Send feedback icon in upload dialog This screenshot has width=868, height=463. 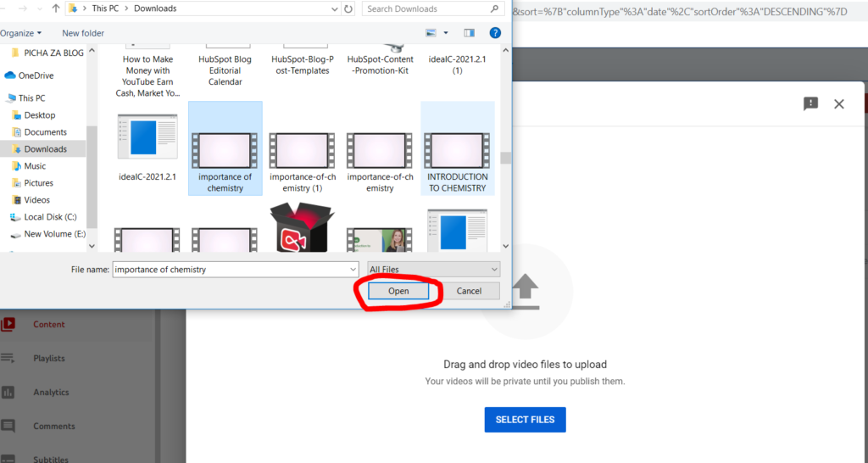coord(810,103)
